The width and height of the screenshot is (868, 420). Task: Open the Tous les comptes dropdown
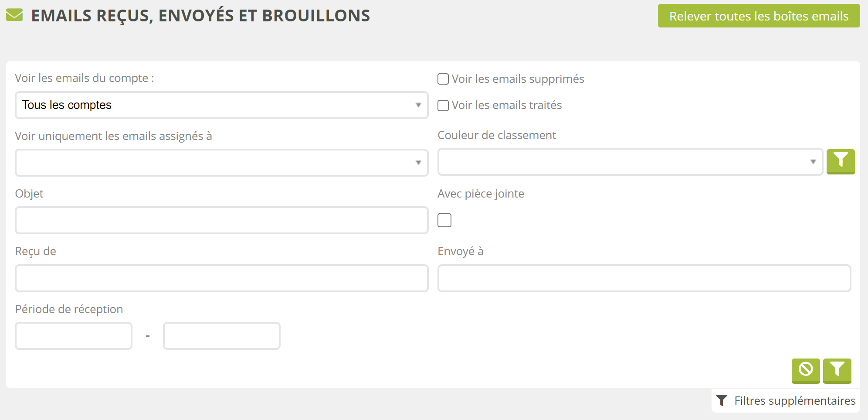coord(221,105)
